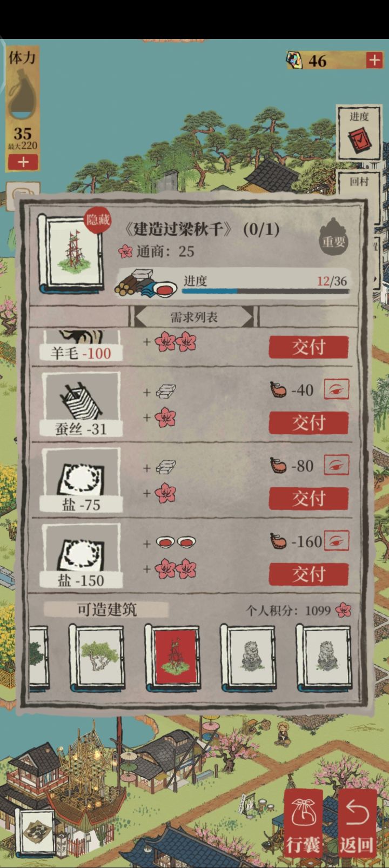
Task: Open the 回村 return village button
Action: 358,181
